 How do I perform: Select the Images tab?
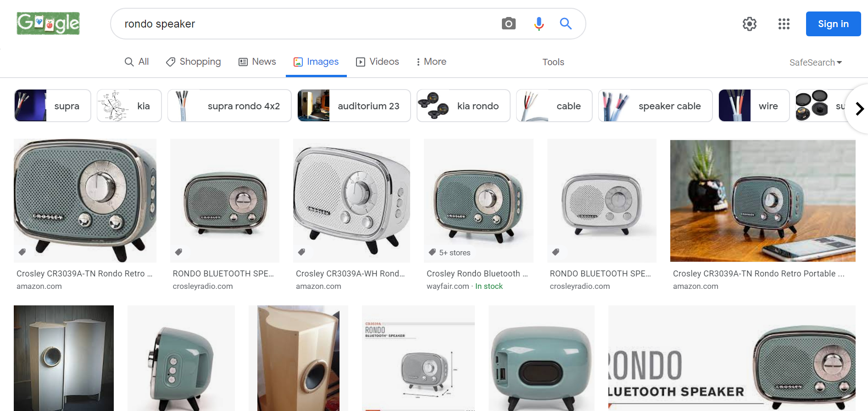point(316,62)
